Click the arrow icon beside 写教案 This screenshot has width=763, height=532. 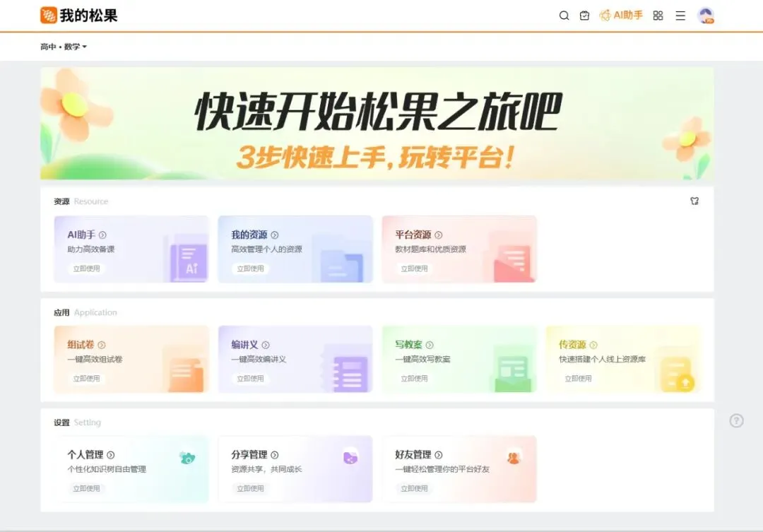(430, 345)
